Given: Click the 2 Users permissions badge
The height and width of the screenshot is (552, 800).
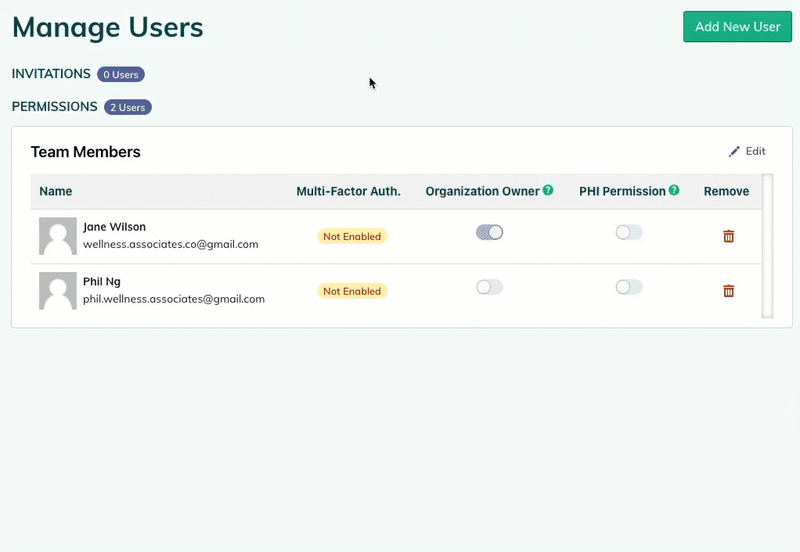Looking at the screenshot, I should (x=128, y=107).
